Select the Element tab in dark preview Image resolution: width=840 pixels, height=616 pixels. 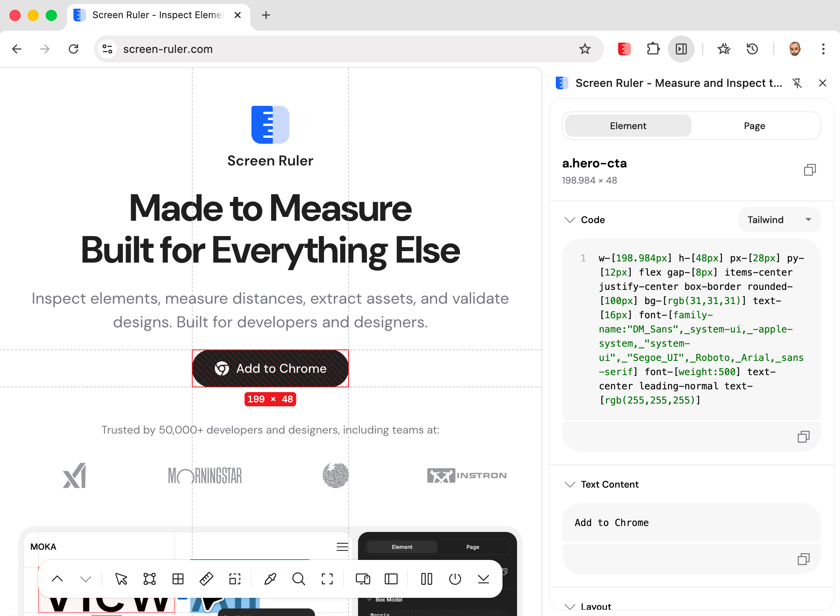click(x=402, y=547)
